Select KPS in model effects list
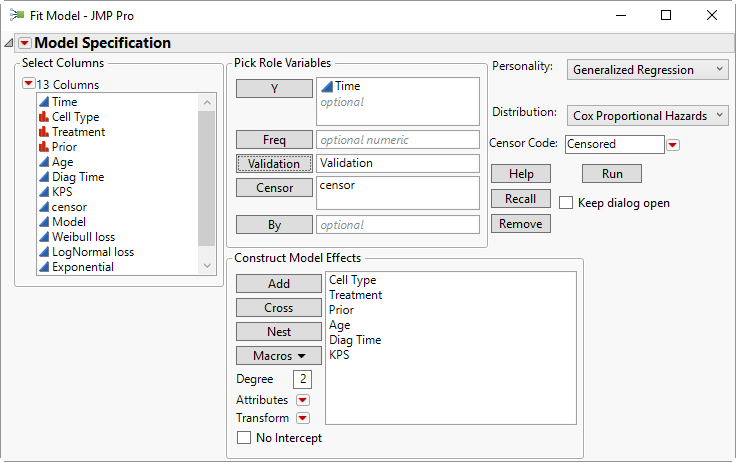736x462 pixels. (x=339, y=355)
